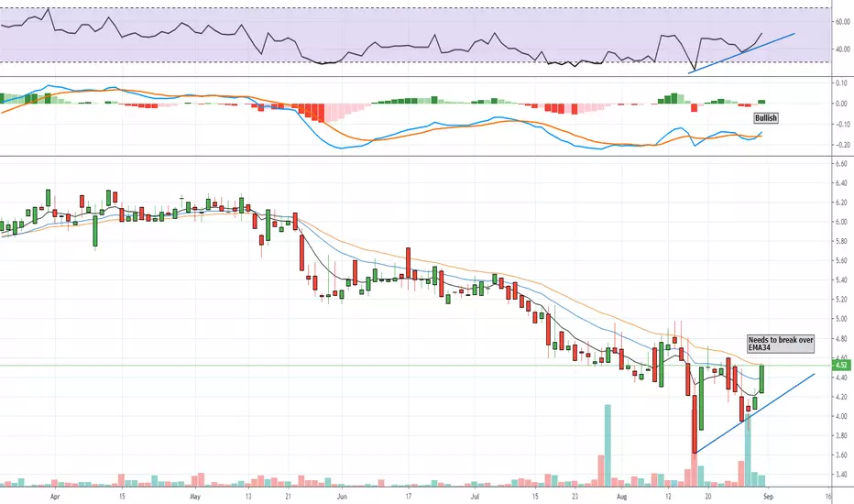Screen dimensions: 854x504
Task: Click the Sep date label on time axis
Action: click(x=768, y=497)
